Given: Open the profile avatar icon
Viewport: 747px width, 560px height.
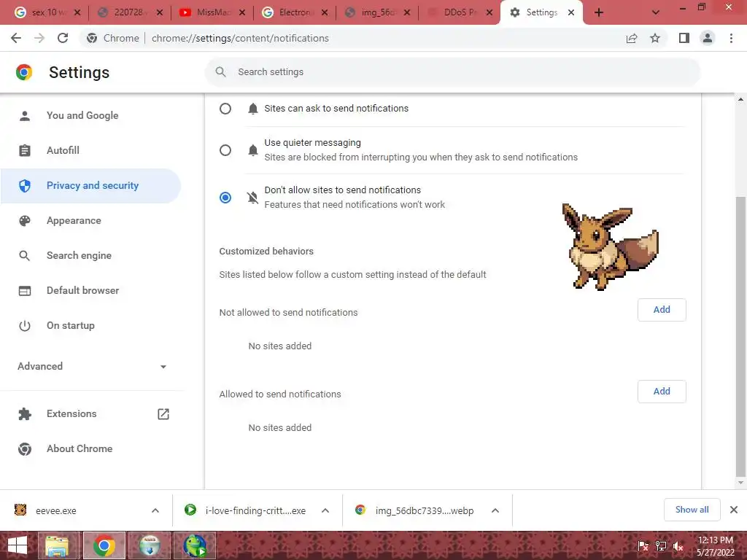Looking at the screenshot, I should (x=708, y=38).
